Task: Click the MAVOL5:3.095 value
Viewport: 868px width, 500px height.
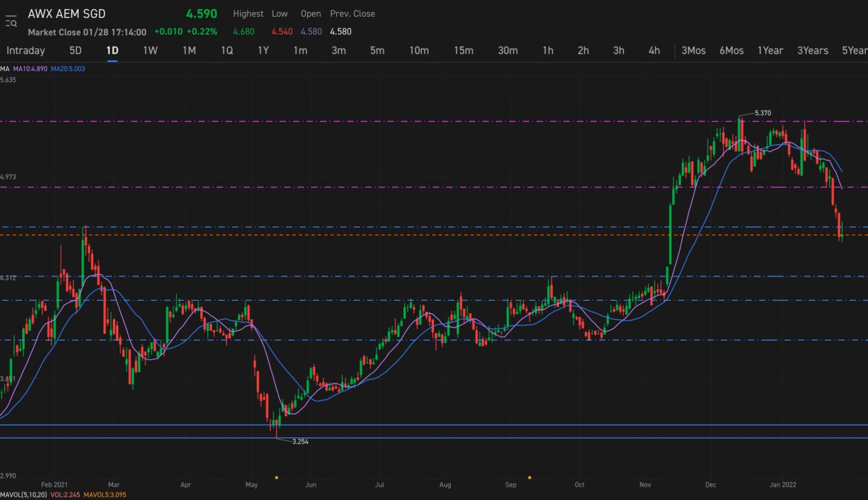Action: [105, 495]
